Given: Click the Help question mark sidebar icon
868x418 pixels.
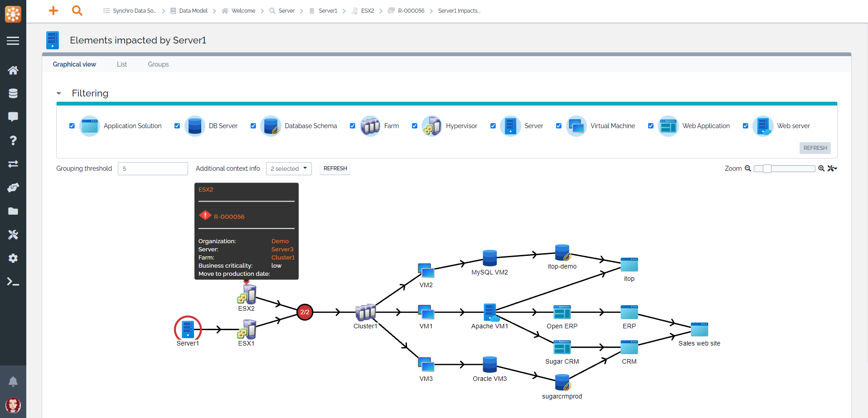Looking at the screenshot, I should click(13, 140).
